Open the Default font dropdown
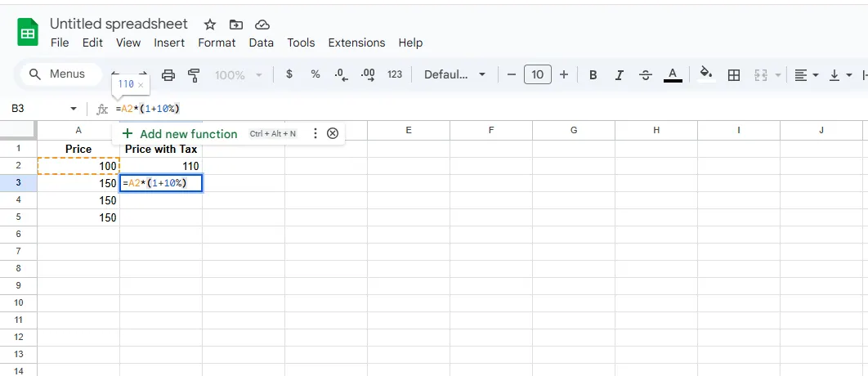The height and width of the screenshot is (376, 868). click(455, 74)
